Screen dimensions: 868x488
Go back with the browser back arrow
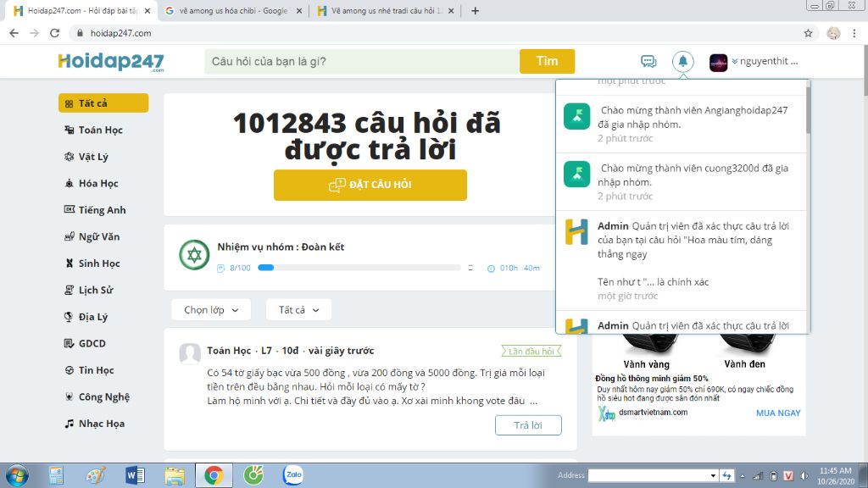click(14, 33)
